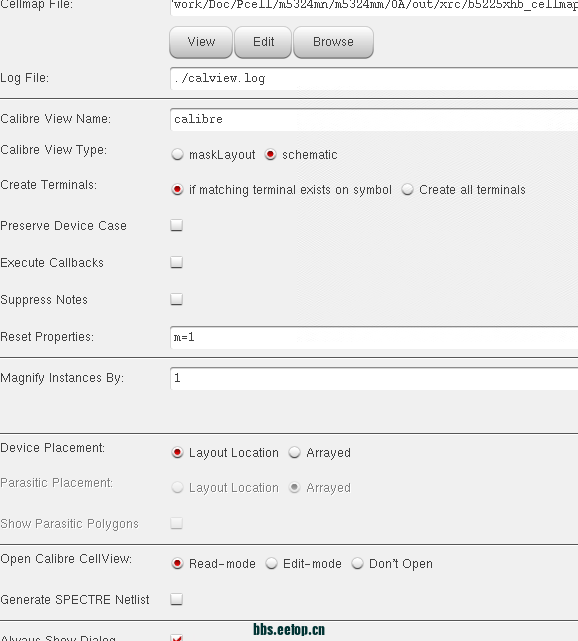Select the Parasitic Placement Arrayed option
The width and height of the screenshot is (578, 641).
click(294, 488)
